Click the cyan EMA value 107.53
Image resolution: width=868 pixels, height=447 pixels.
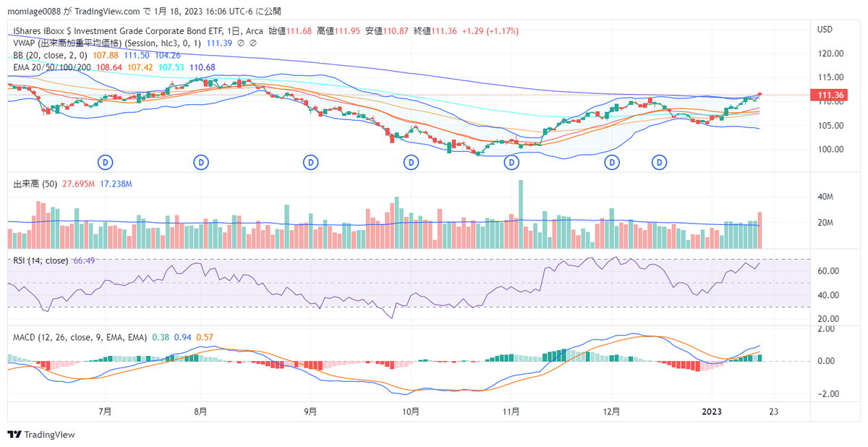(x=171, y=67)
